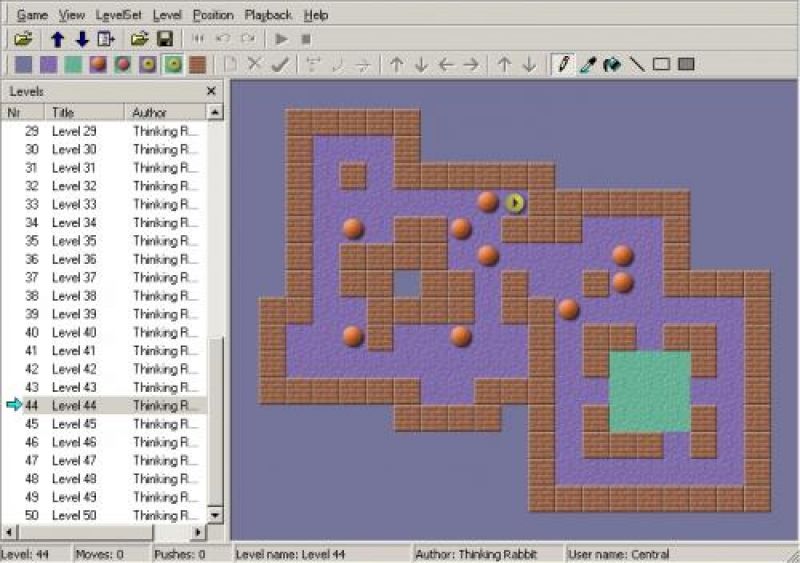The image size is (800, 563).
Task: Open the LevelSet menu
Action: point(118,15)
